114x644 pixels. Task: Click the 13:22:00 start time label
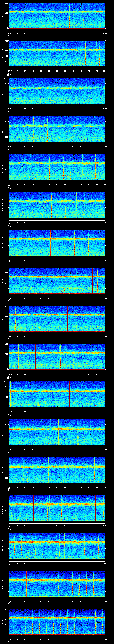(9, 260)
